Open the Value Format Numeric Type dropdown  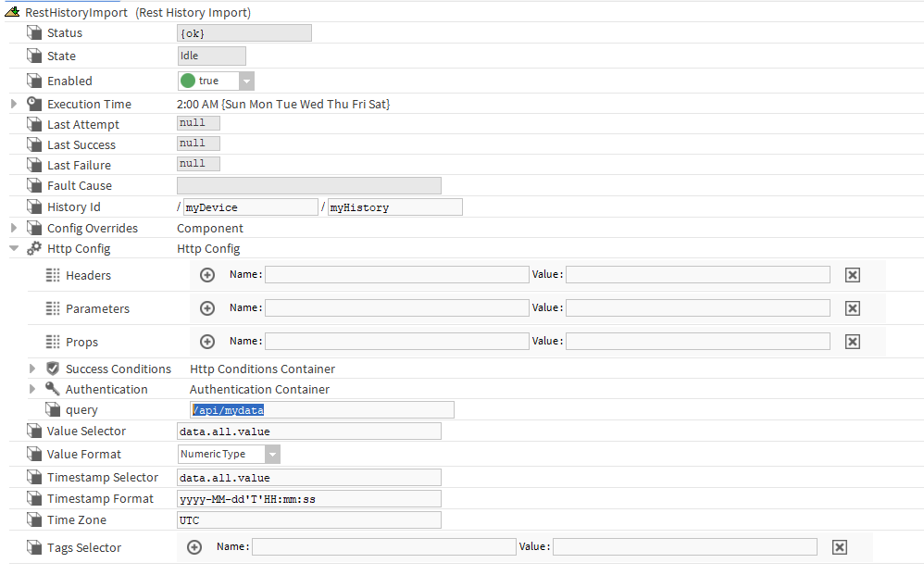271,455
